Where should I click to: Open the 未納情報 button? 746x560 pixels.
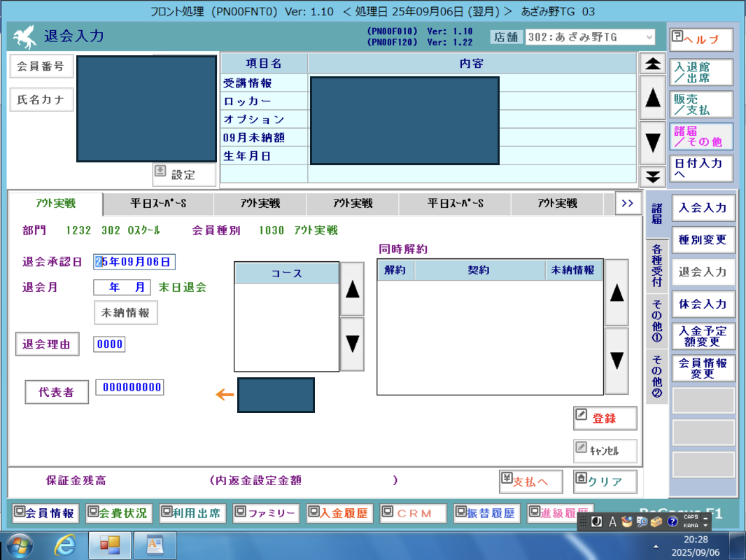(x=126, y=313)
